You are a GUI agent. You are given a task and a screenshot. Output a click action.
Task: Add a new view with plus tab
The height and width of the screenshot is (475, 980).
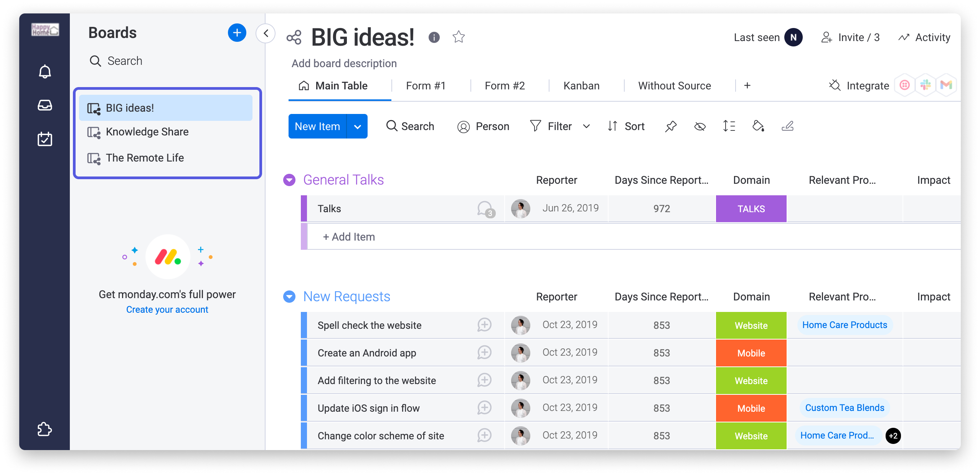point(747,86)
